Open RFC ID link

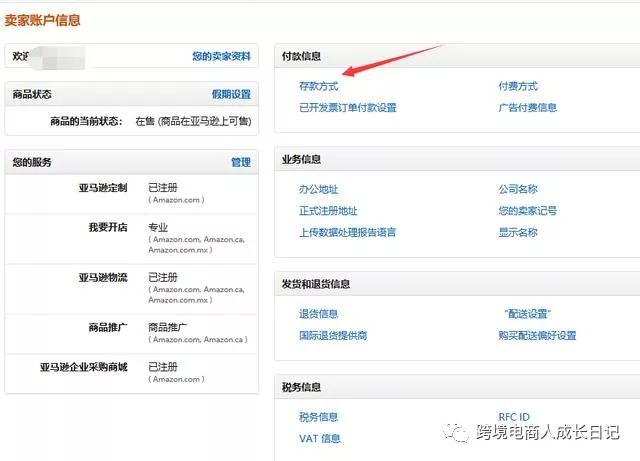pos(514,417)
